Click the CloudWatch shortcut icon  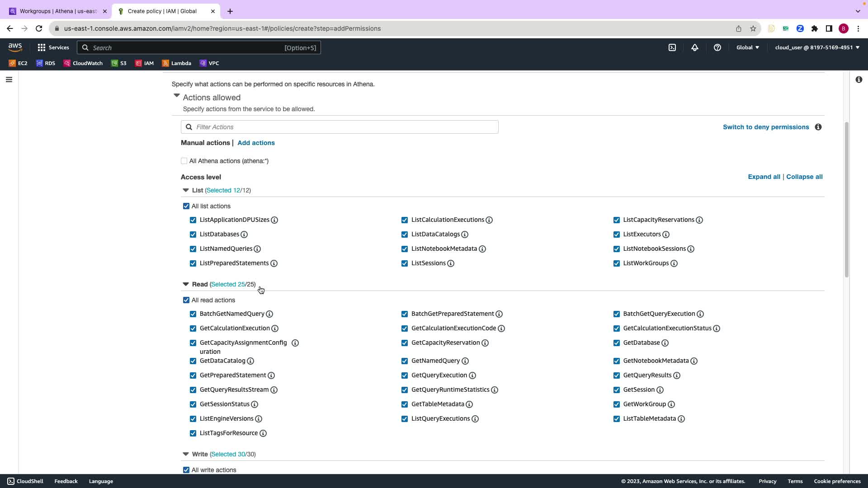pyautogui.click(x=67, y=63)
